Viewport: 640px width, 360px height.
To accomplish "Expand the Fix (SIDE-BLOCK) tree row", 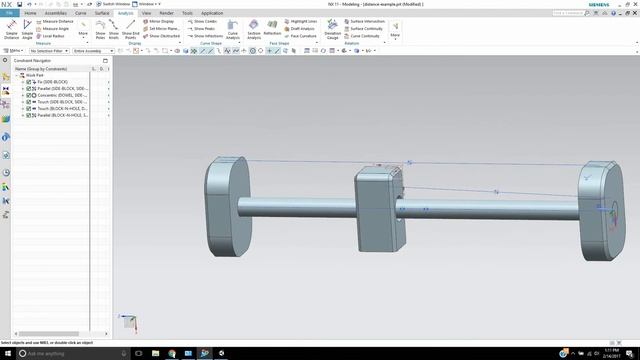I will (x=23, y=82).
